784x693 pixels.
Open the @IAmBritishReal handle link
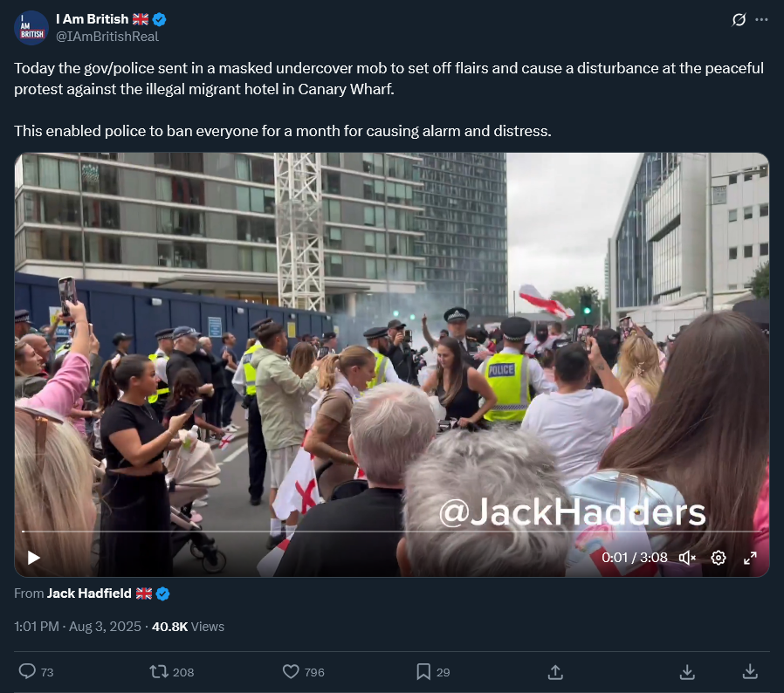(x=107, y=37)
